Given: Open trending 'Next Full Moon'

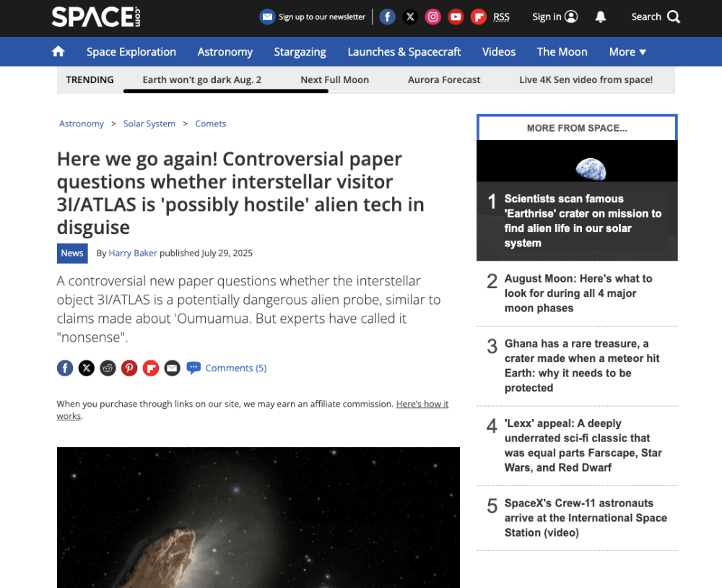Looking at the screenshot, I should click(x=335, y=79).
